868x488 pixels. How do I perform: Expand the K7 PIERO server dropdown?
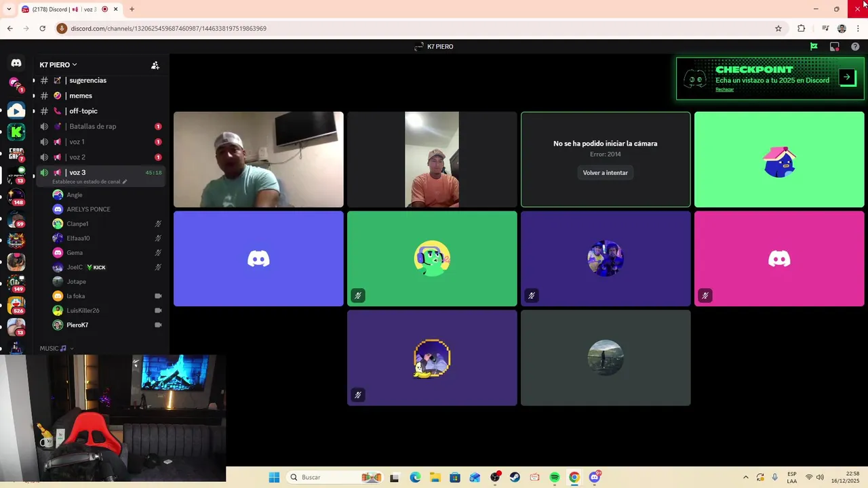[x=58, y=65]
